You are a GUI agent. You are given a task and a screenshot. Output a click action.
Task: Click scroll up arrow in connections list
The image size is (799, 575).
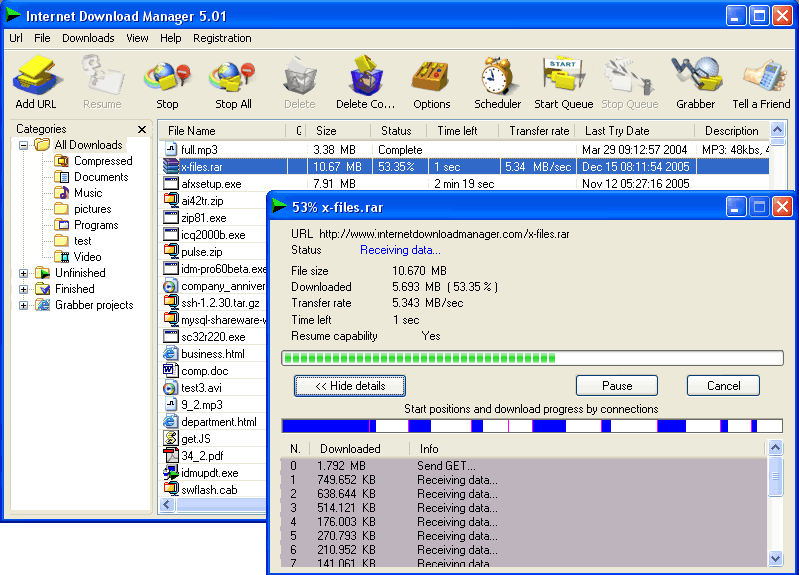pyautogui.click(x=775, y=448)
